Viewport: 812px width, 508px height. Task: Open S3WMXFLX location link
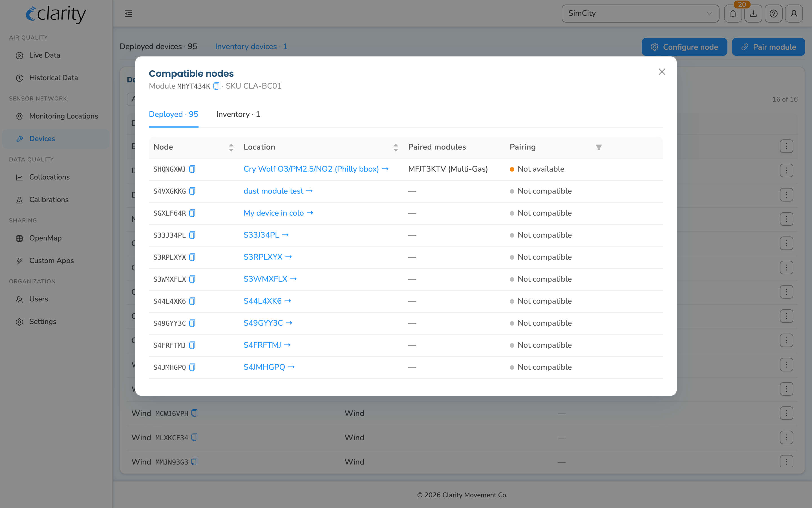click(270, 279)
